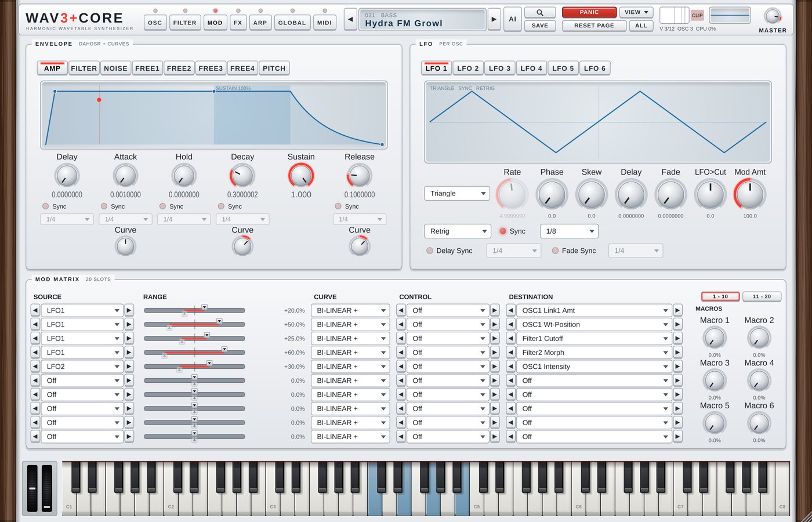Click the Hydra FM Growl preset display
This screenshot has height=522, width=812.
[x=422, y=19]
